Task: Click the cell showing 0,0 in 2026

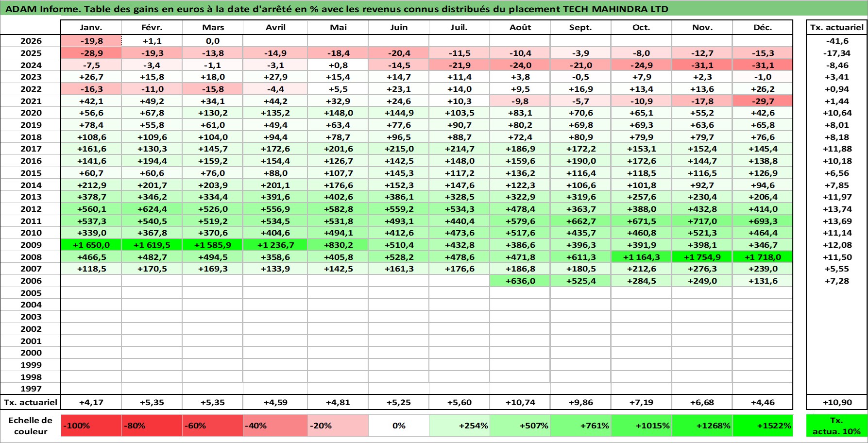Action: [x=213, y=41]
